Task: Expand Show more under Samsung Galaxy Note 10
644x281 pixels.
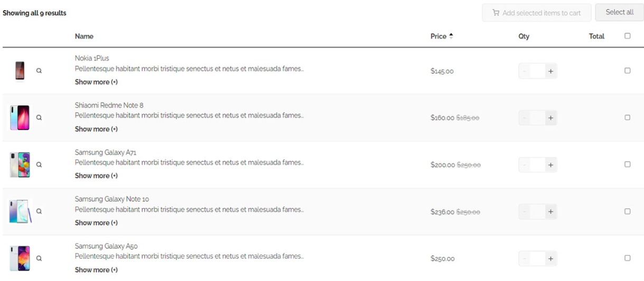Action: (x=96, y=223)
